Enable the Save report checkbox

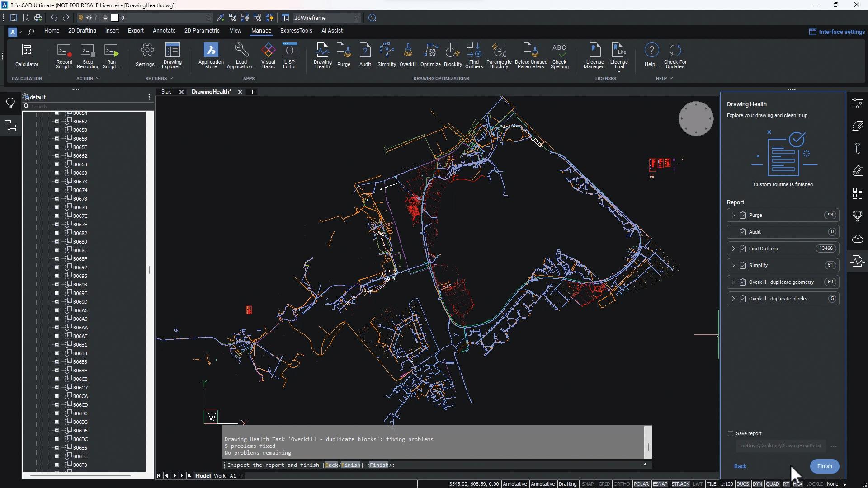(x=731, y=434)
